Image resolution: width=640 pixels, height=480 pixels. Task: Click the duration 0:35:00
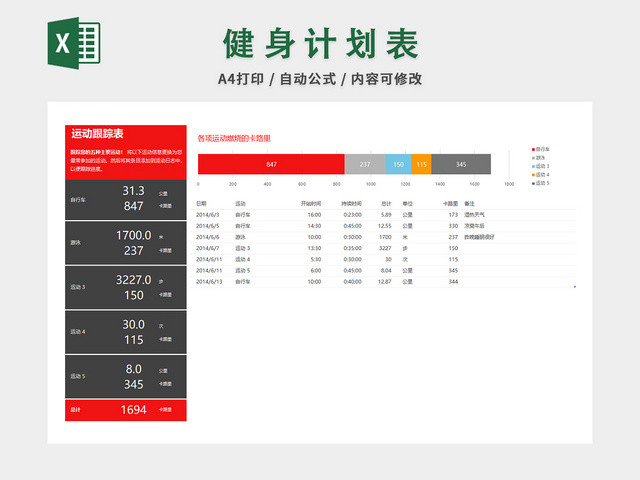[x=352, y=248]
